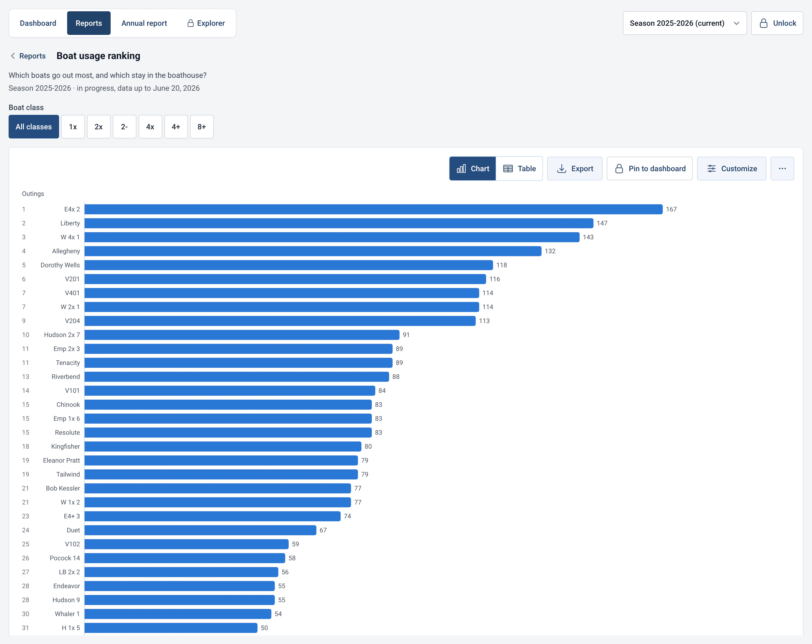The width and height of the screenshot is (812, 644).
Task: Click the download arrow Export icon
Action: click(x=561, y=169)
